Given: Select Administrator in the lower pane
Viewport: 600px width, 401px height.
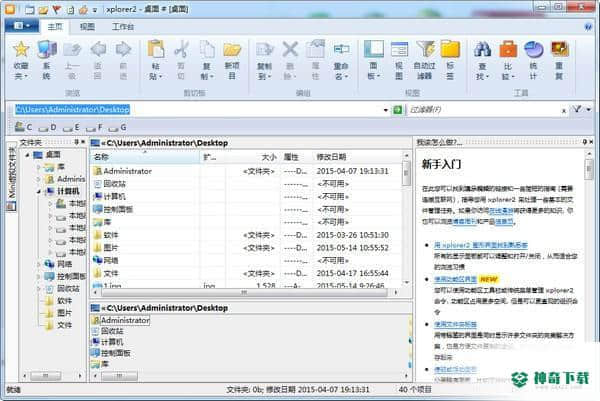Looking at the screenshot, I should click(x=125, y=320).
